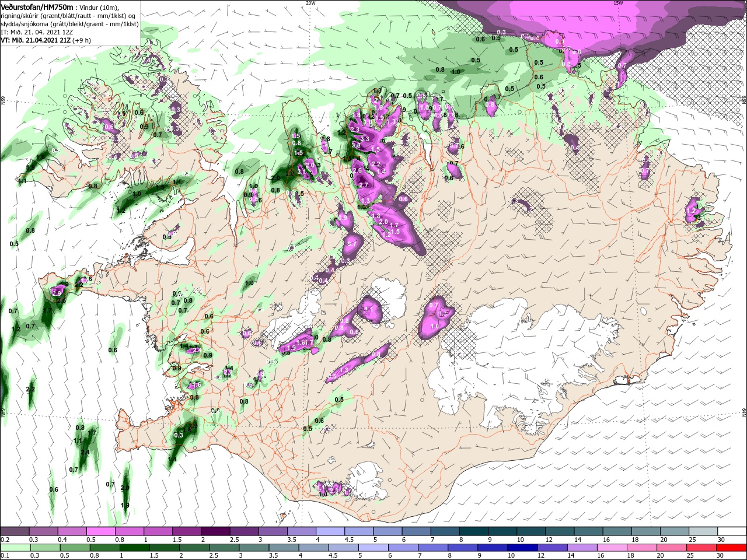Select the 'VT: Mið. 21.04.2021 21Z' valid time

click(36, 40)
